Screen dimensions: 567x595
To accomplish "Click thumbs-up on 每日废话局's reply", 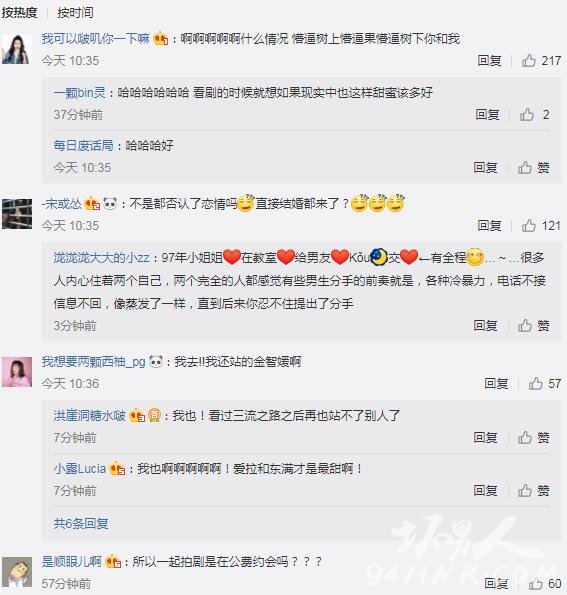I will (x=534, y=168).
